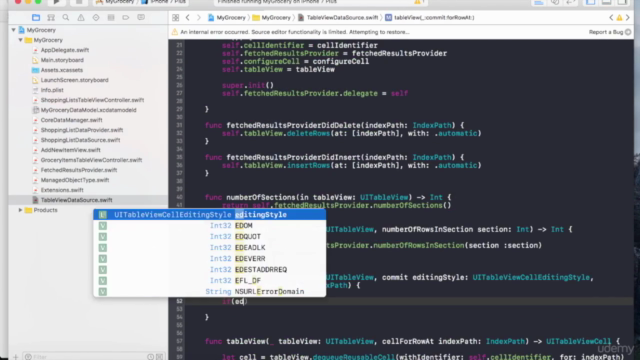Add a new file with plus button
The image size is (640, 360).
(16, 357)
